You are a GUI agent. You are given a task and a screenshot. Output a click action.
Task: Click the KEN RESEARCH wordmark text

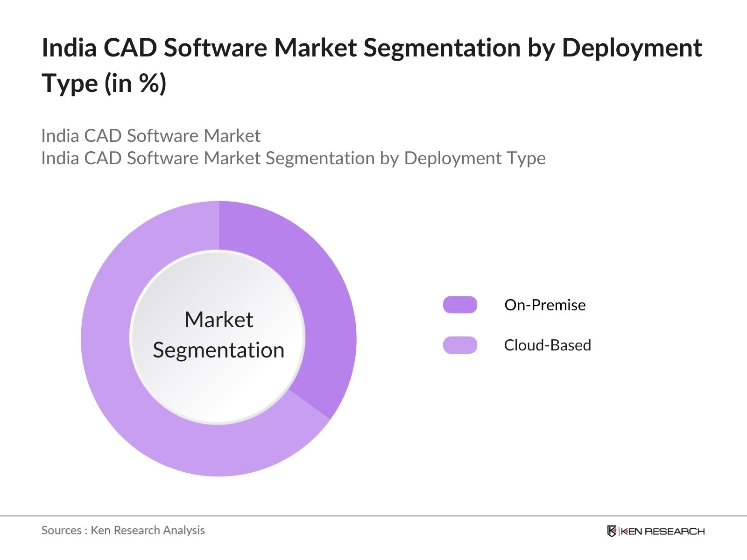(x=663, y=531)
